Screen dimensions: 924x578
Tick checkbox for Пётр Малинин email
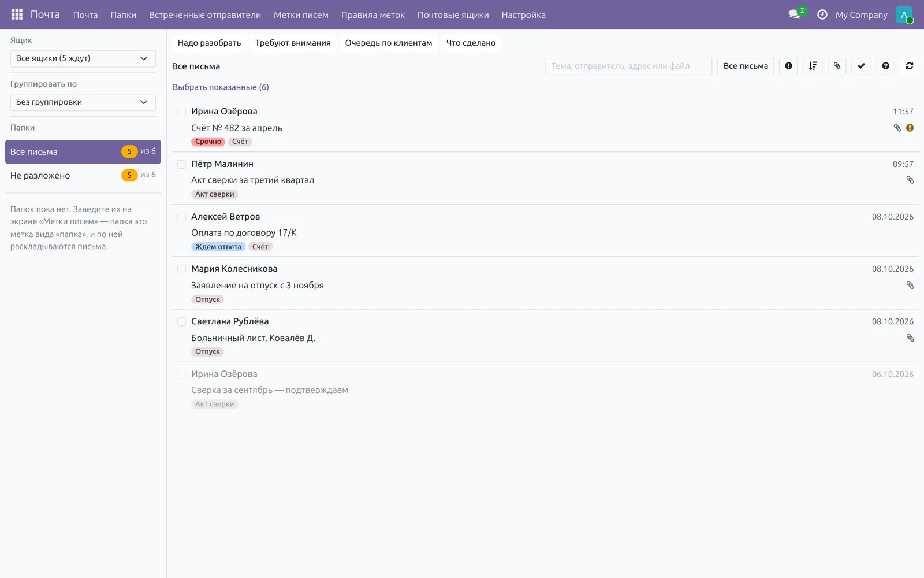[181, 164]
